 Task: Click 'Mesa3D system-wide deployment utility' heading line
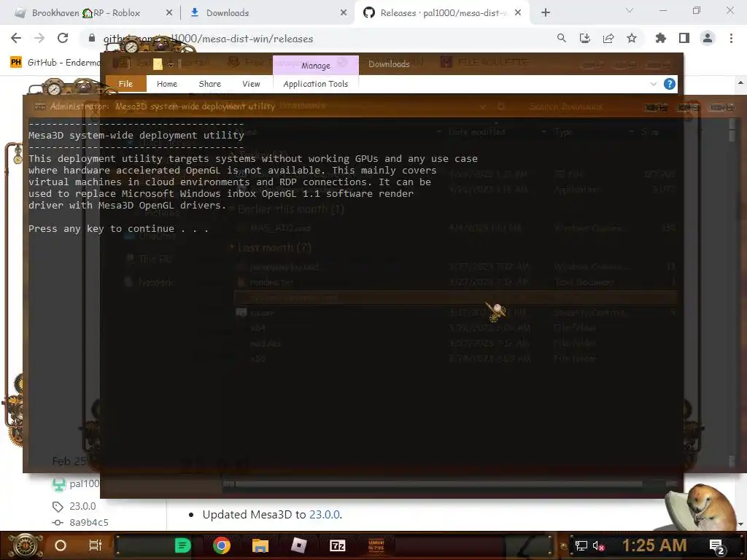click(136, 135)
